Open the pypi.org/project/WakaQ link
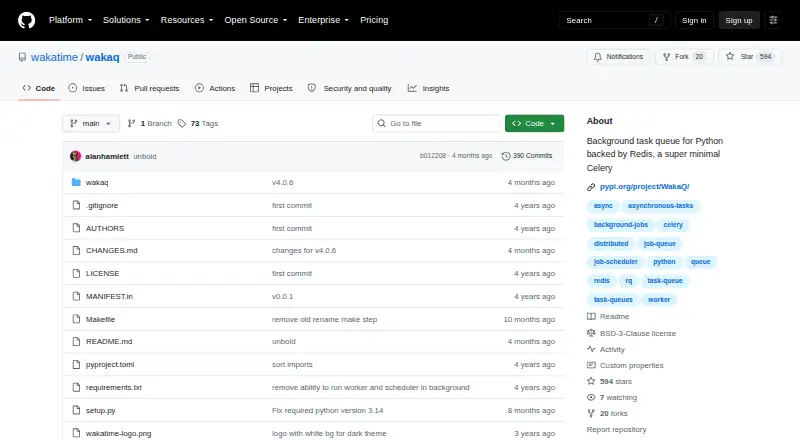This screenshot has height=440, width=800. (x=644, y=187)
